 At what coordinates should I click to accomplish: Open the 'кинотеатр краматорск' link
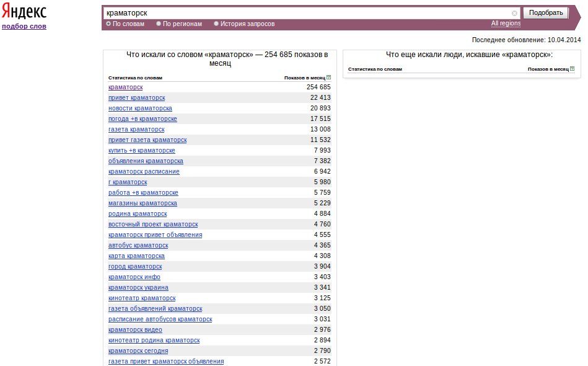tap(142, 298)
